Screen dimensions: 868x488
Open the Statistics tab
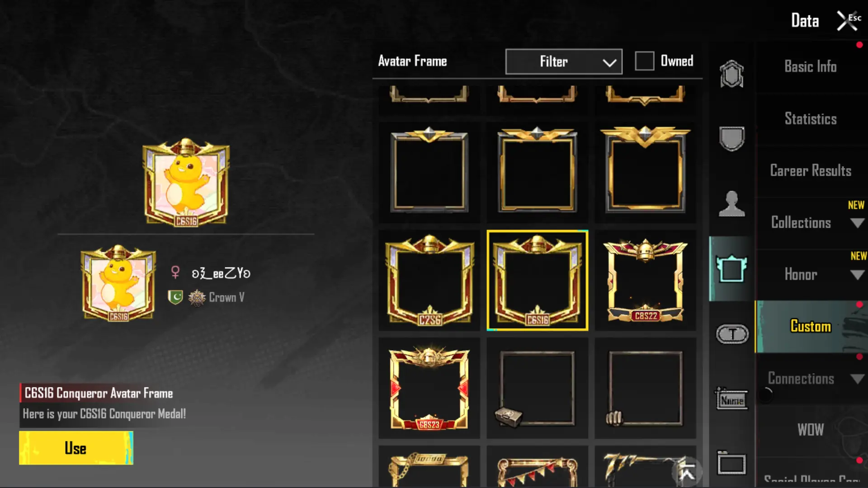811,119
